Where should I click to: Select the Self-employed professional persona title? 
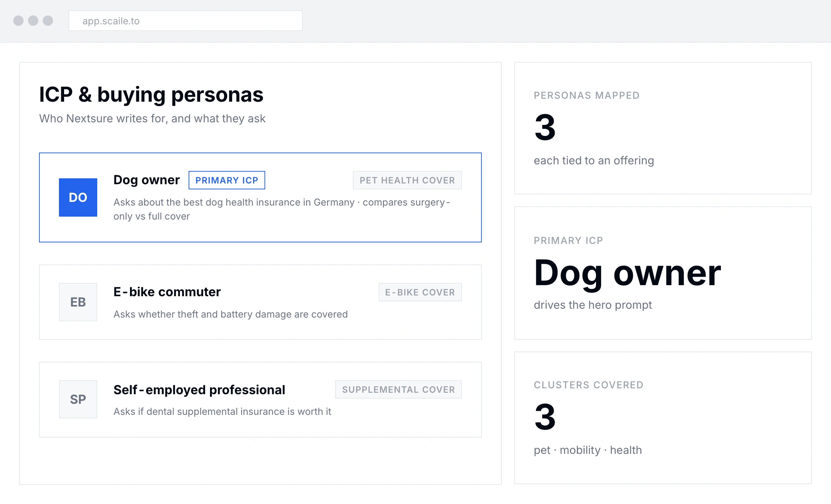coord(199,389)
